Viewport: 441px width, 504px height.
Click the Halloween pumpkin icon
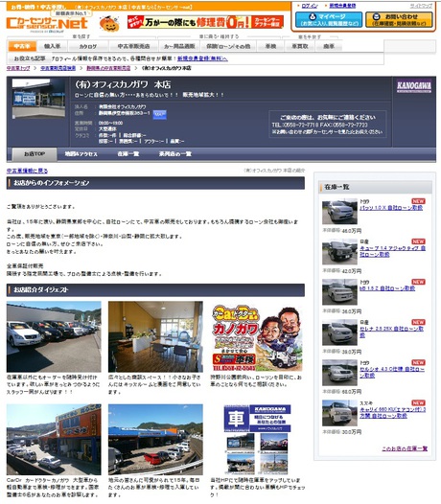click(x=109, y=23)
